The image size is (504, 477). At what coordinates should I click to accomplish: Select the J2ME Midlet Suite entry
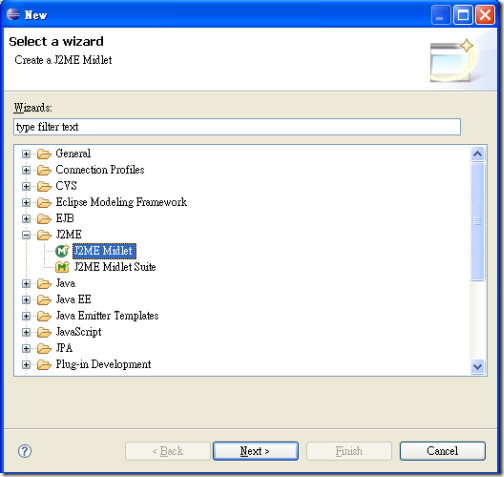click(115, 267)
